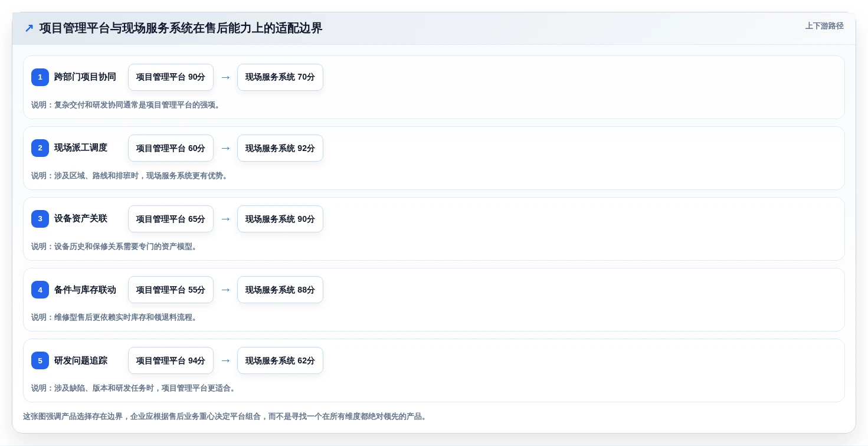Click the 项目管理平台 94分 box
Image resolution: width=868 pixels, height=446 pixels.
[x=171, y=360]
